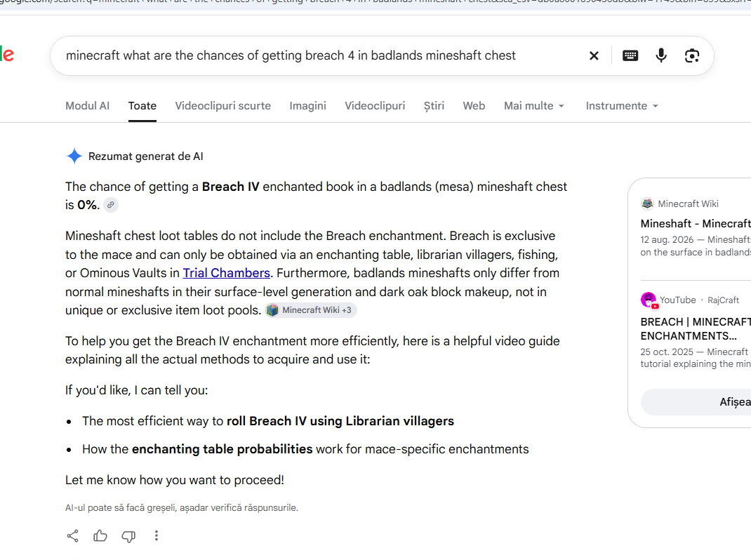This screenshot has height=560, width=751.
Task: Click the Google logo
Action: pos(7,54)
